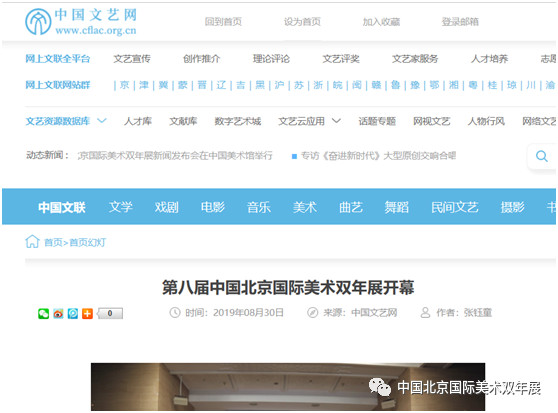Expand the 文艺云应用 dropdown chevron
The width and height of the screenshot is (558, 413).
(336, 121)
